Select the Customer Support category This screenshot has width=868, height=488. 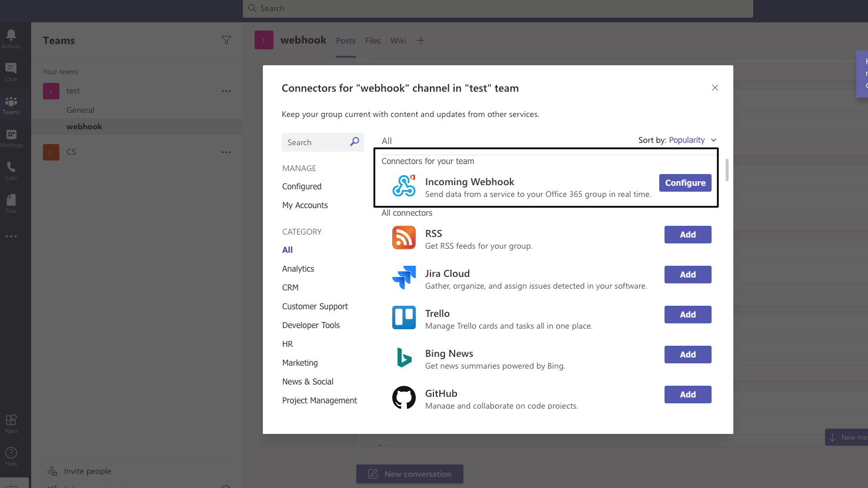(315, 306)
